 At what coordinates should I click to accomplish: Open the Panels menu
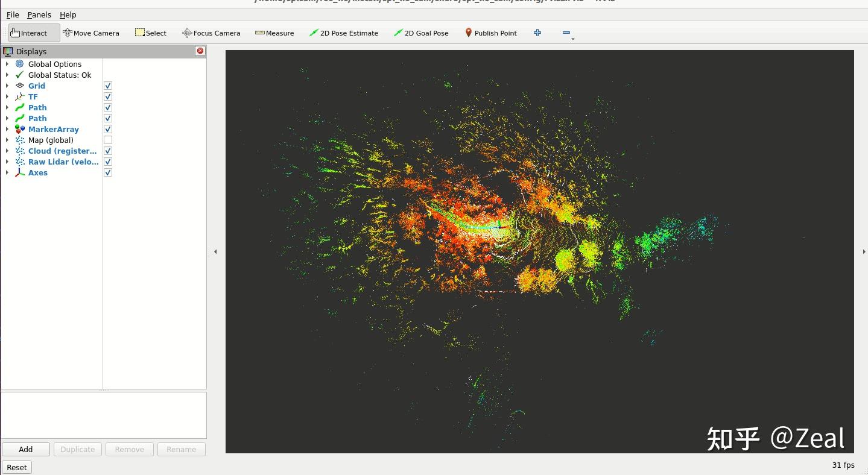coord(39,14)
